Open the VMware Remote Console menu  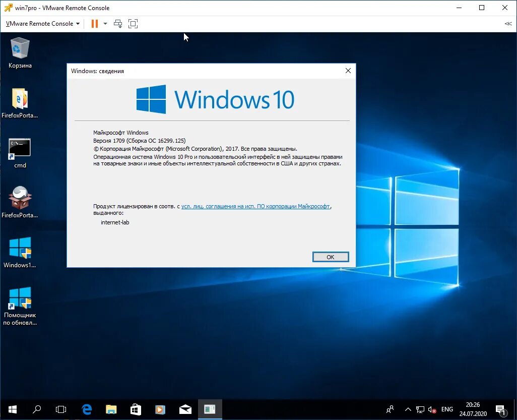coord(42,23)
